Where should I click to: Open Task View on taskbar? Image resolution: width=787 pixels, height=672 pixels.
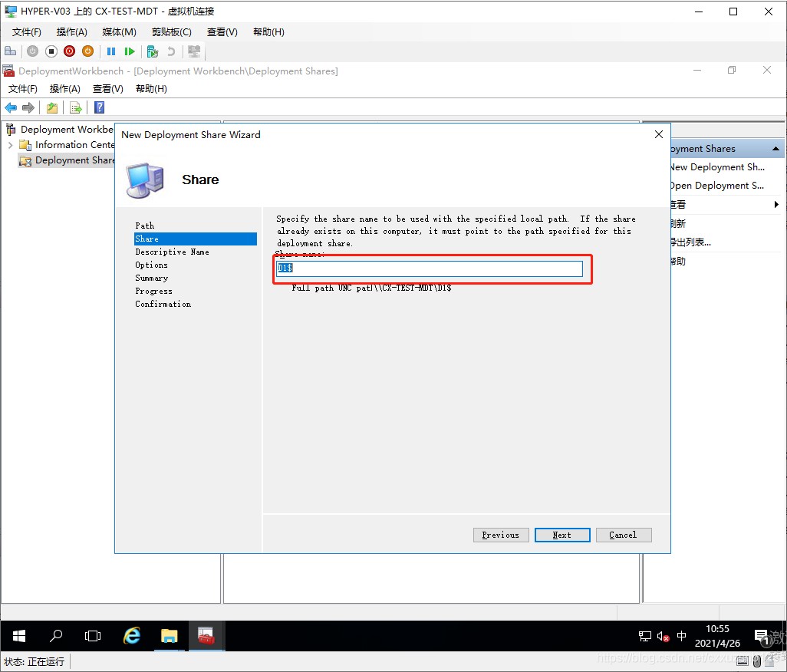tap(93, 636)
